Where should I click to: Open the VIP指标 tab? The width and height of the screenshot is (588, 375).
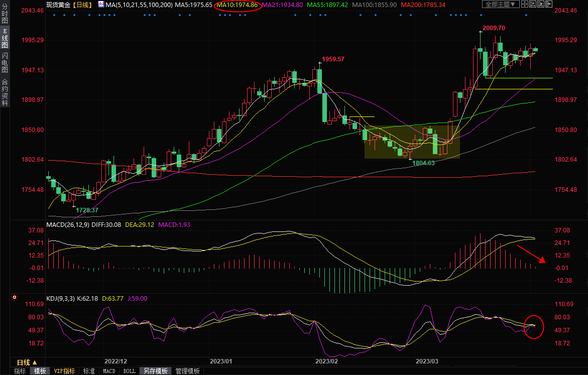[64, 371]
